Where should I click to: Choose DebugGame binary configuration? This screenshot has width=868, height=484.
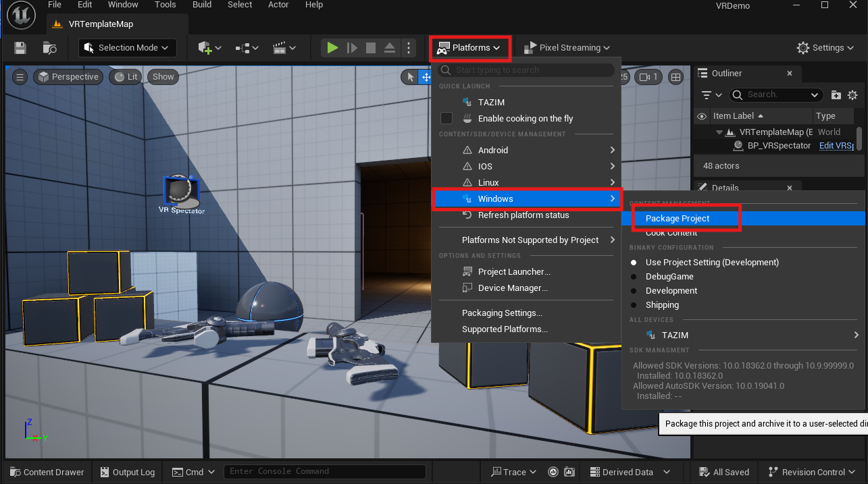tap(669, 277)
